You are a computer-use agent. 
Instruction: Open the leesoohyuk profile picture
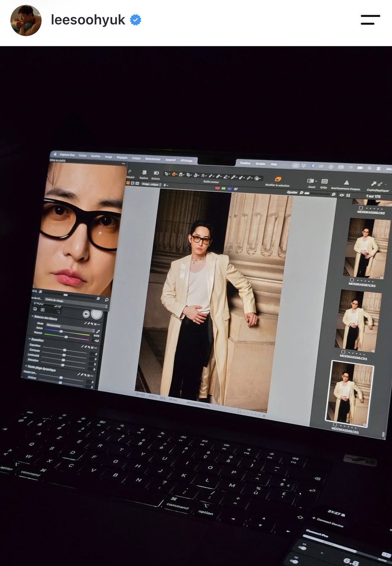[x=26, y=20]
